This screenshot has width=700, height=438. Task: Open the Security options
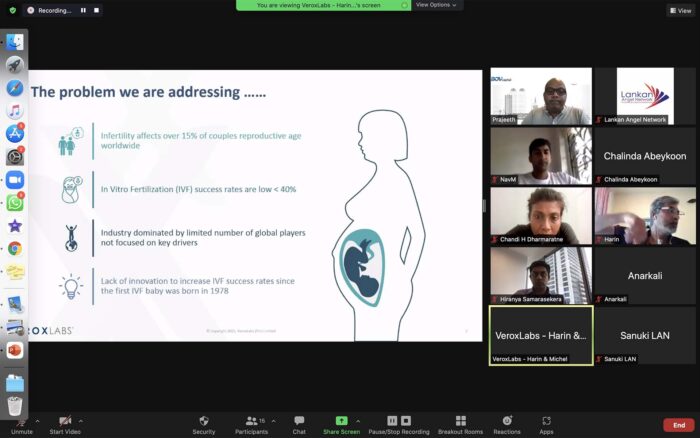tap(204, 424)
